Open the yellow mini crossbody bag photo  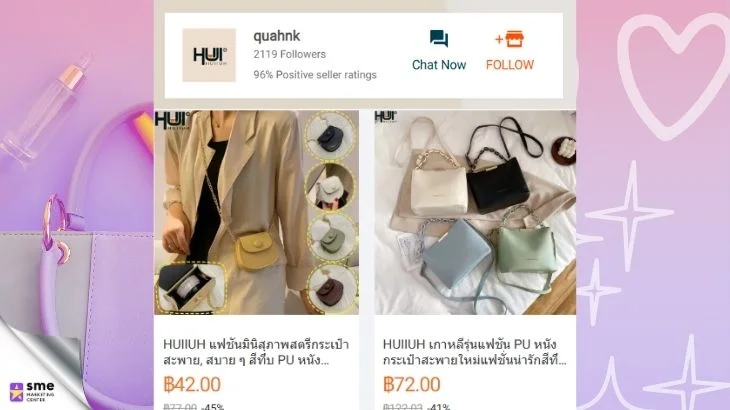pos(257,212)
